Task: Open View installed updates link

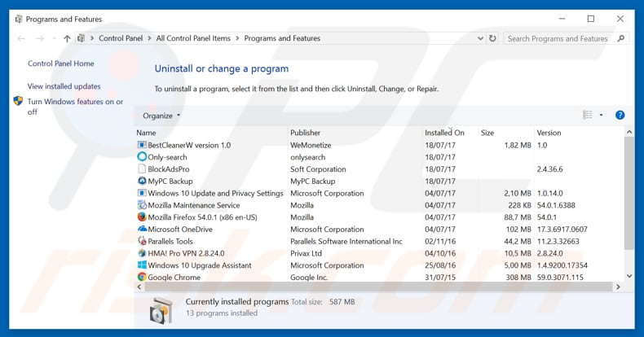Action: (x=64, y=86)
